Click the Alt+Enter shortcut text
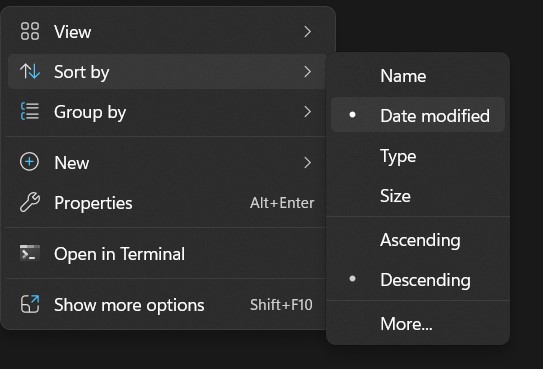The image size is (543, 369). click(282, 203)
